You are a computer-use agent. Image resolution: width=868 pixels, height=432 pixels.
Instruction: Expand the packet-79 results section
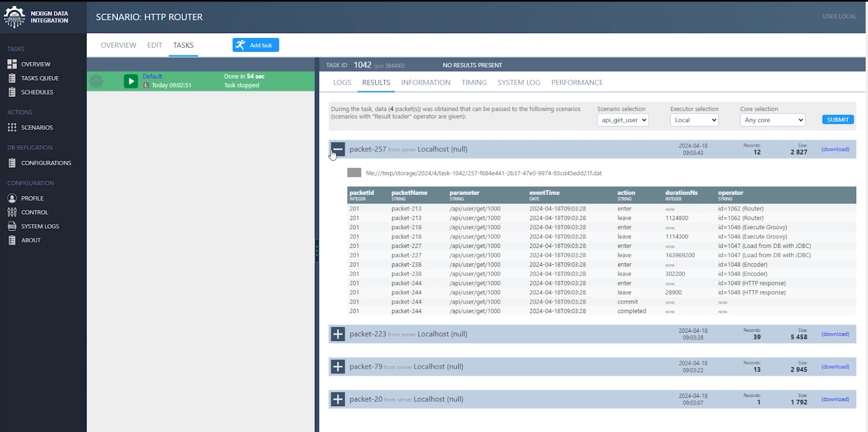338,367
